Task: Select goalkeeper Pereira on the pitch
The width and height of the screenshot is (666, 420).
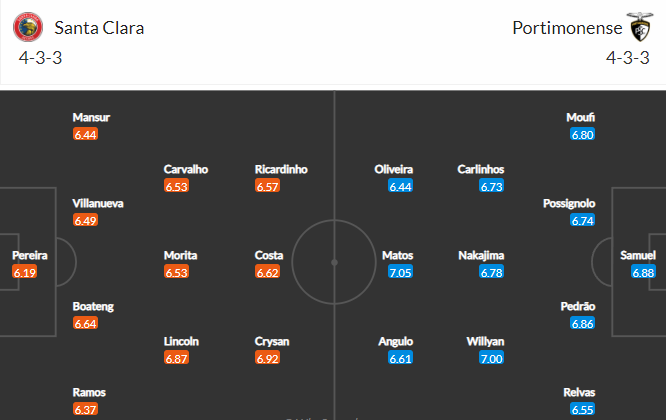Action: [29, 255]
